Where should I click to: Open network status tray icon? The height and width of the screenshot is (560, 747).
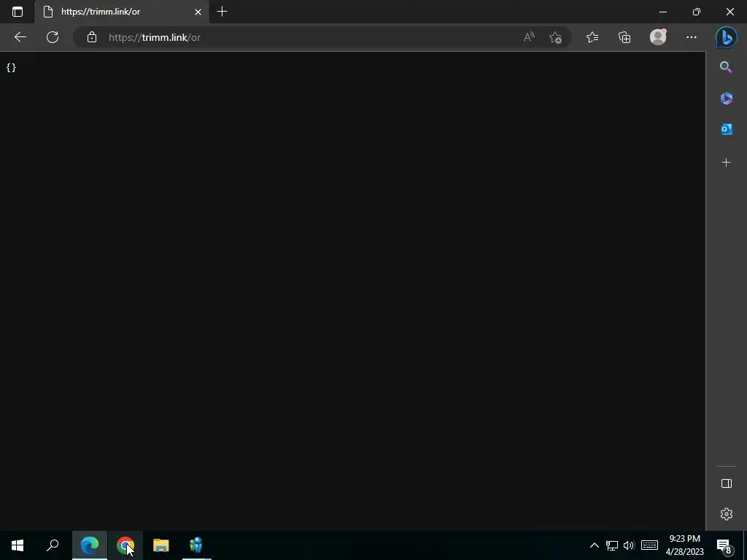coord(612,545)
